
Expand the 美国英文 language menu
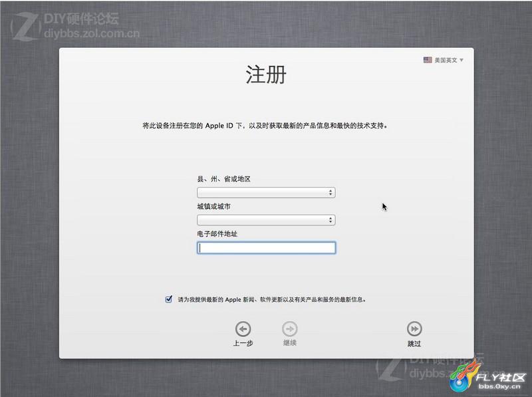tap(444, 60)
